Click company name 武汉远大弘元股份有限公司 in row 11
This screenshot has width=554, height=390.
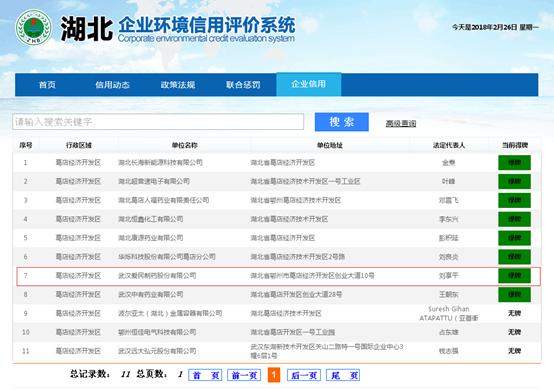pos(157,351)
